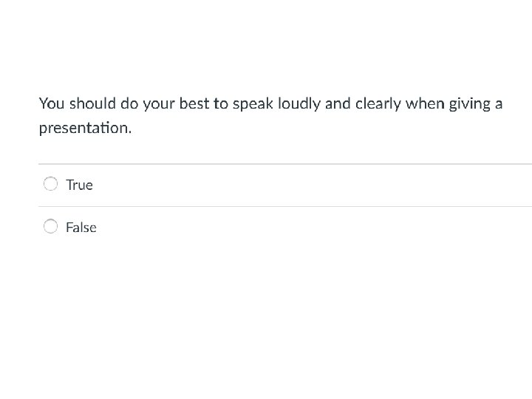The height and width of the screenshot is (399, 532).
Task: Click the word "best" in the question
Action: pos(194,103)
